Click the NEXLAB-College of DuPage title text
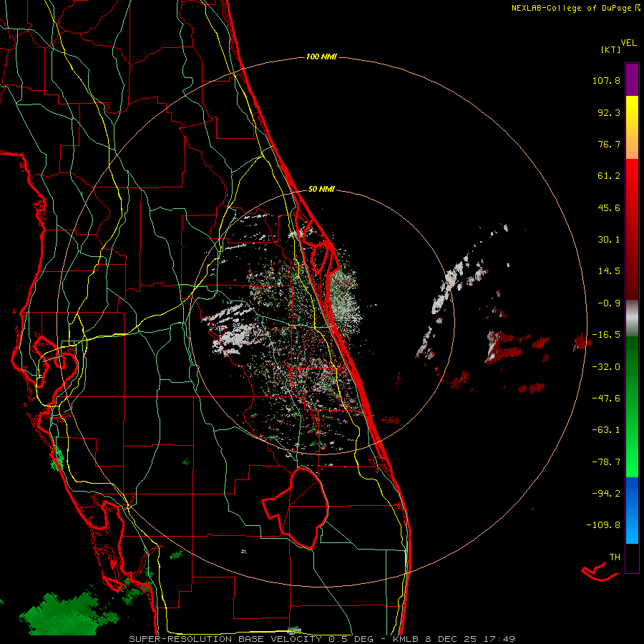Image resolution: width=644 pixels, height=644 pixels. (571, 8)
